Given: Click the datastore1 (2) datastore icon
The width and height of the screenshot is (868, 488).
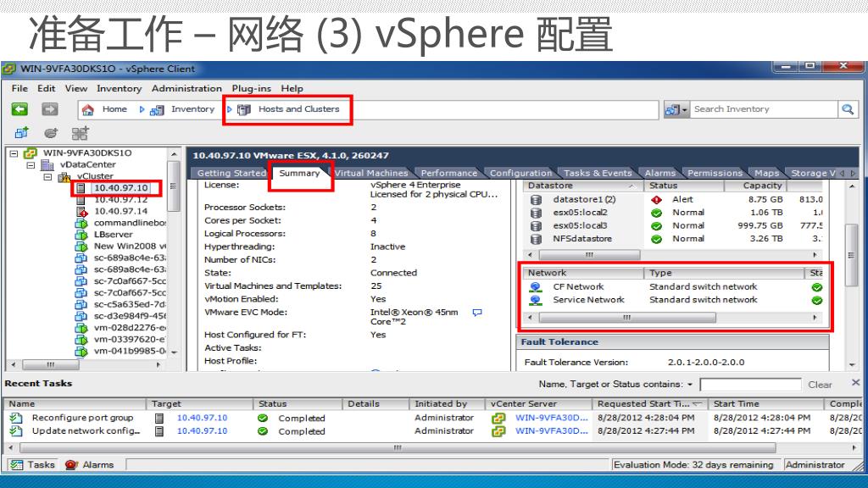Looking at the screenshot, I should point(536,200).
